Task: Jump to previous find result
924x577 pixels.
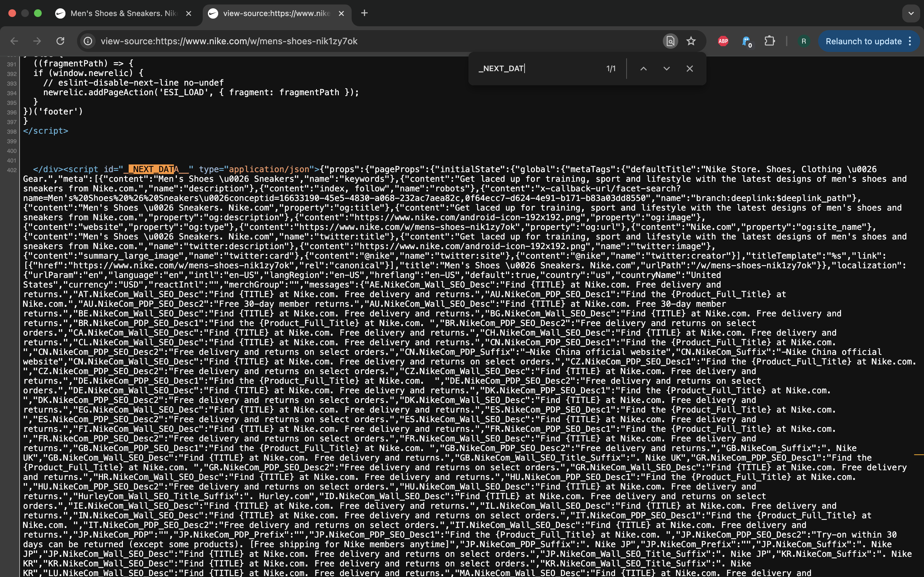Action: click(643, 69)
